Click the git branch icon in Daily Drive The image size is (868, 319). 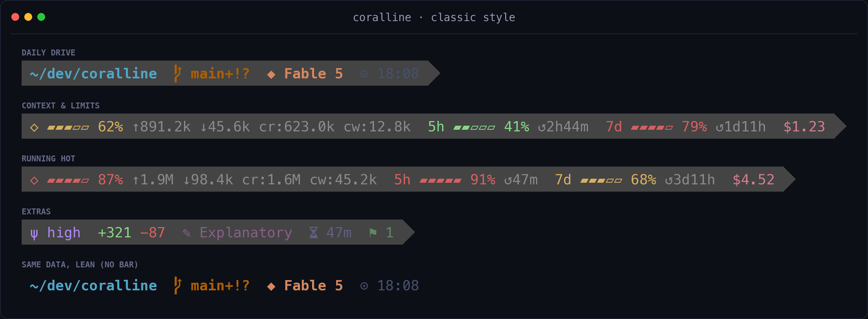(177, 74)
